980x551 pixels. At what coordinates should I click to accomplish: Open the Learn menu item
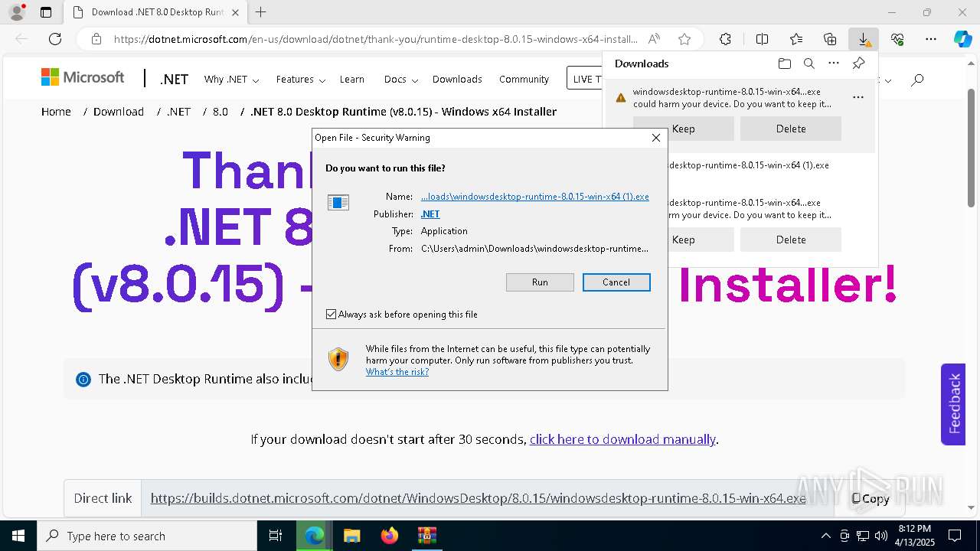coord(351,80)
